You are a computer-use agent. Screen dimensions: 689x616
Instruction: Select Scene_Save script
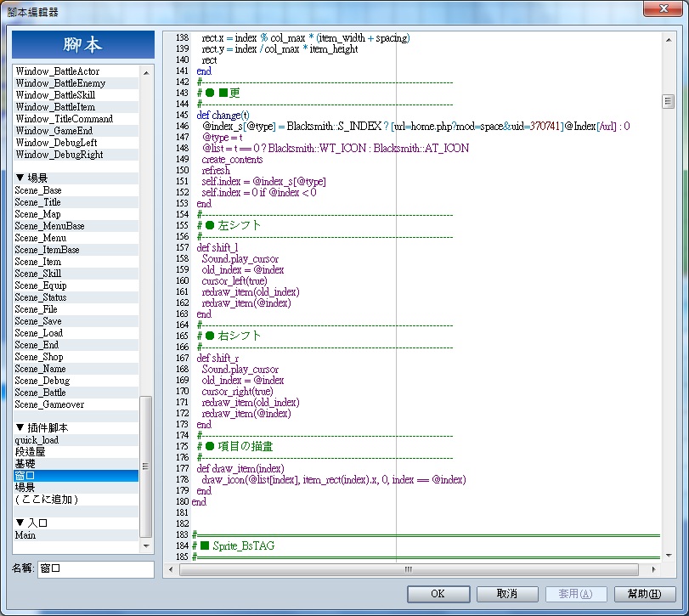point(76,320)
